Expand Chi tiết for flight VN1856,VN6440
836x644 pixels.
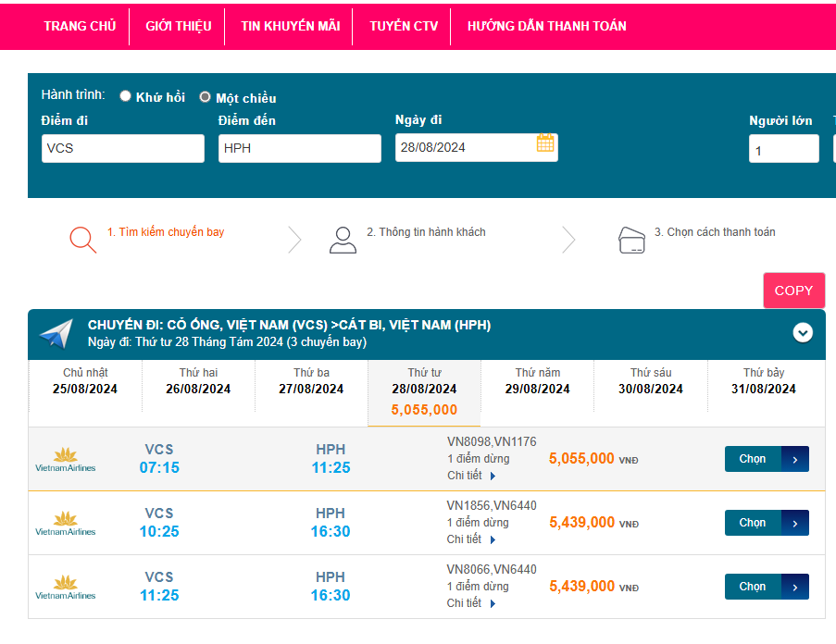coord(471,539)
